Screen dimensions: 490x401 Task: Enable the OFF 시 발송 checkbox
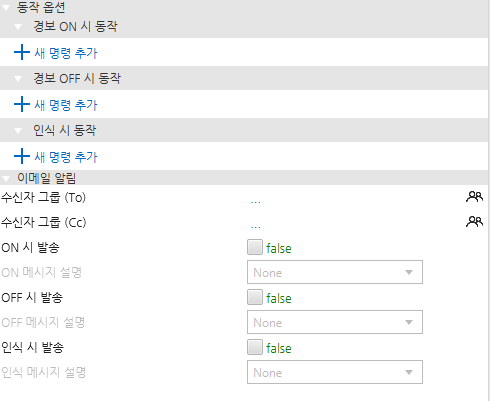pos(255,297)
